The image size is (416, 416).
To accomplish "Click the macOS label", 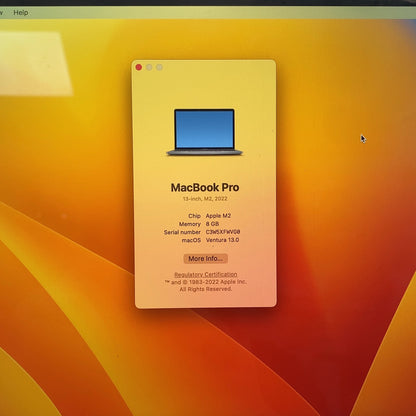I will [191, 240].
